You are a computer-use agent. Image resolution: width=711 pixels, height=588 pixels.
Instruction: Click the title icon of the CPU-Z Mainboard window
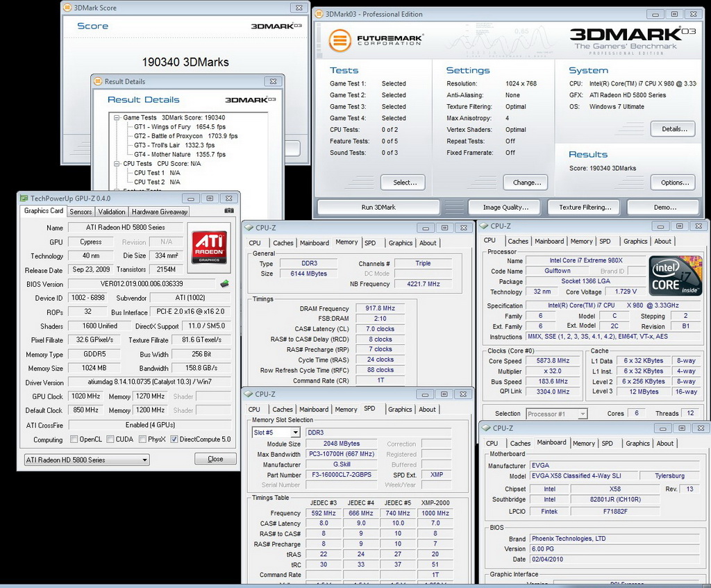[486, 428]
